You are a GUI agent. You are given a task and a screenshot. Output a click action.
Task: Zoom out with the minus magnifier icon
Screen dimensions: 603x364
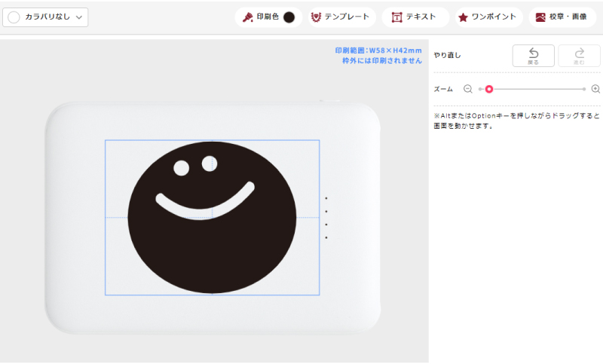pos(468,89)
